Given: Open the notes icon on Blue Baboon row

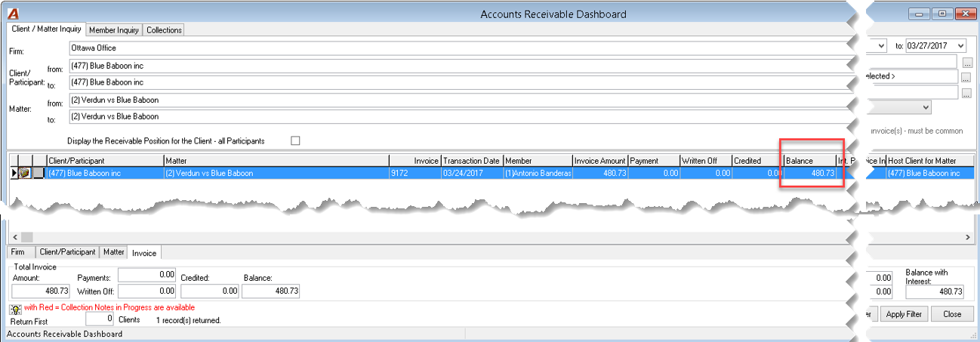Looking at the screenshot, I should (x=24, y=173).
